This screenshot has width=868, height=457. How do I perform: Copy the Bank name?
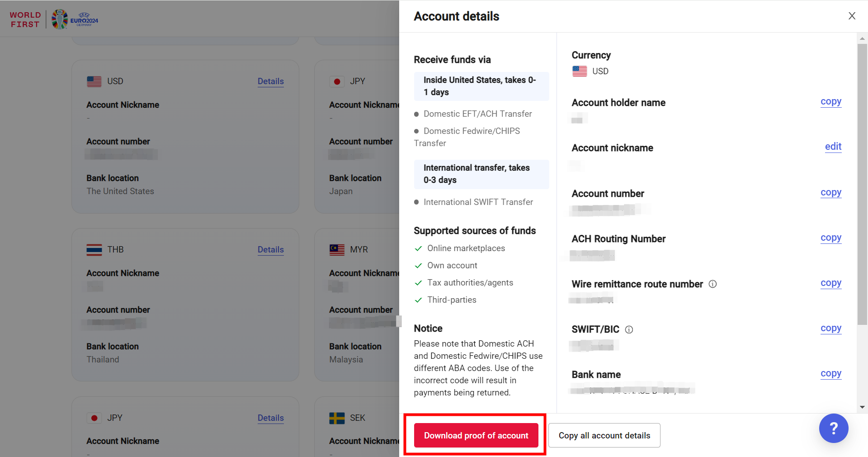coord(830,374)
